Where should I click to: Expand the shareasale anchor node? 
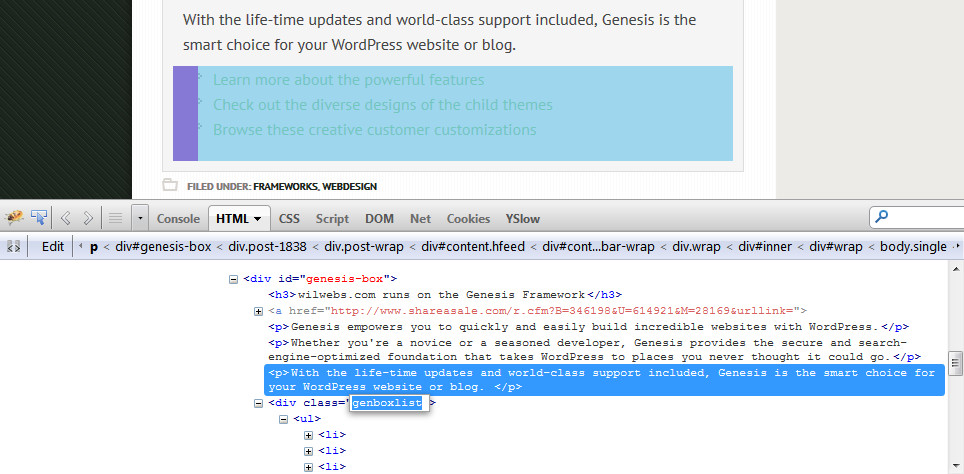click(x=258, y=311)
